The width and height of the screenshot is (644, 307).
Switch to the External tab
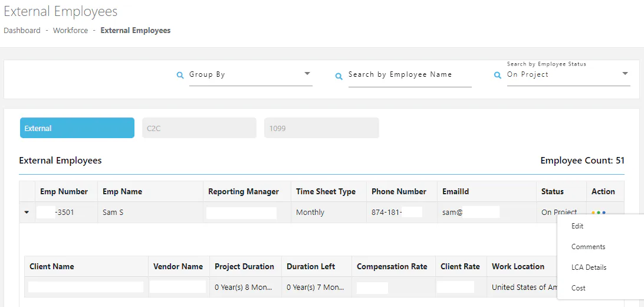(x=77, y=128)
